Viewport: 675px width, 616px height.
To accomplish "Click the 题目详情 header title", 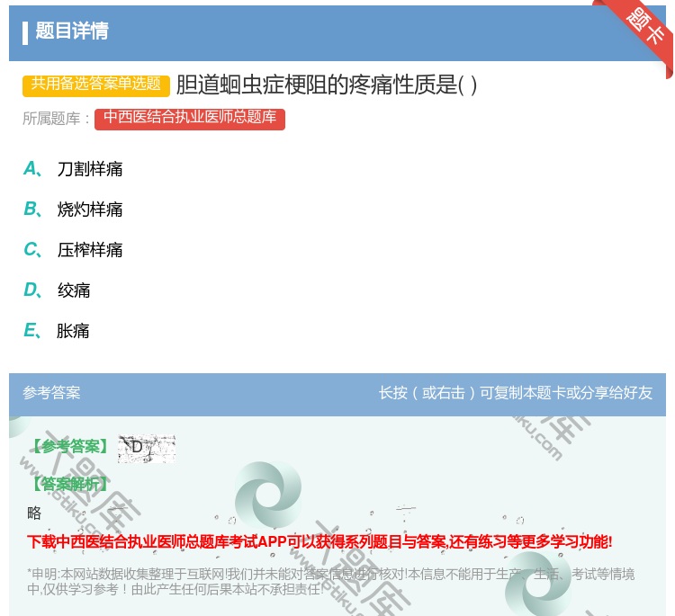I will (72, 31).
